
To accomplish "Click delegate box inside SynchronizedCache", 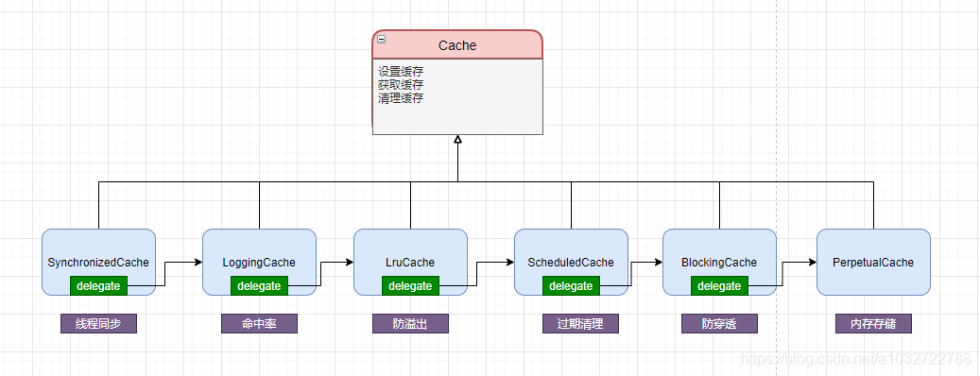I will 98,286.
